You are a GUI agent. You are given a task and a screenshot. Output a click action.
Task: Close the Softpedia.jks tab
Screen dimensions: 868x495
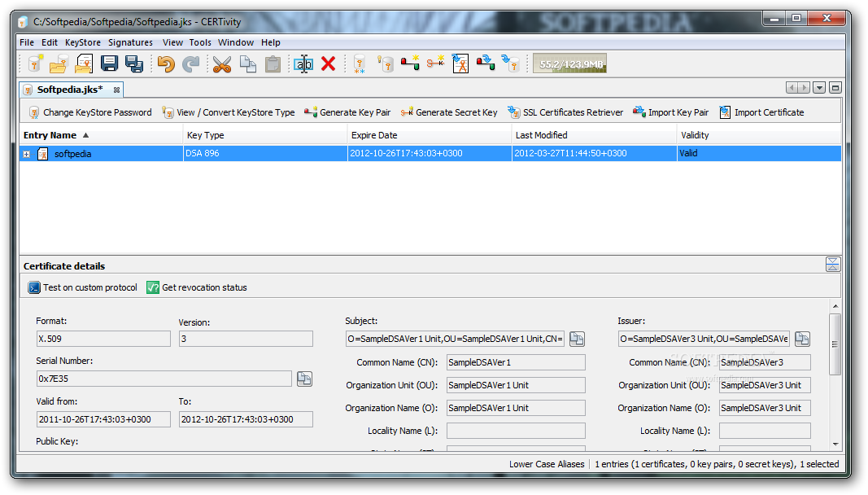pos(117,90)
